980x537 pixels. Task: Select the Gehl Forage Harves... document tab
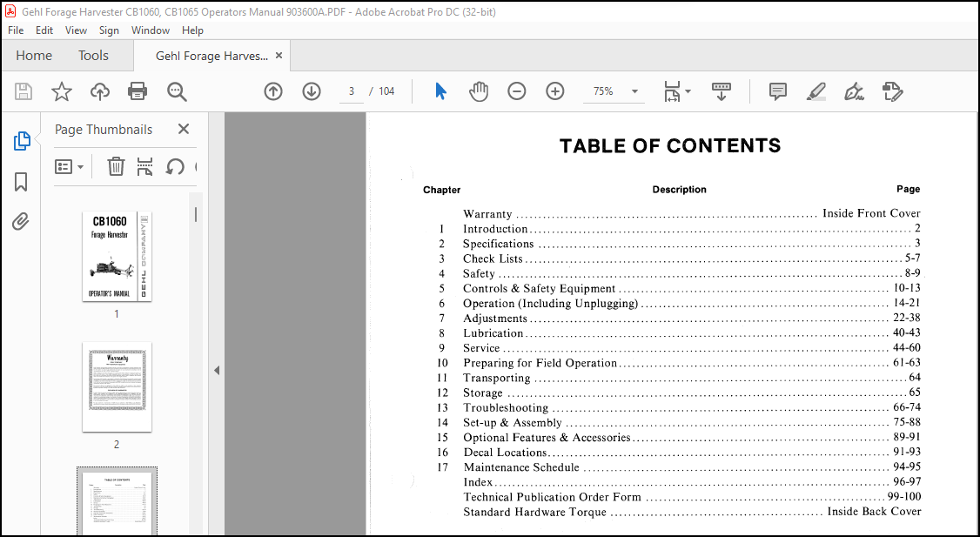pos(211,56)
